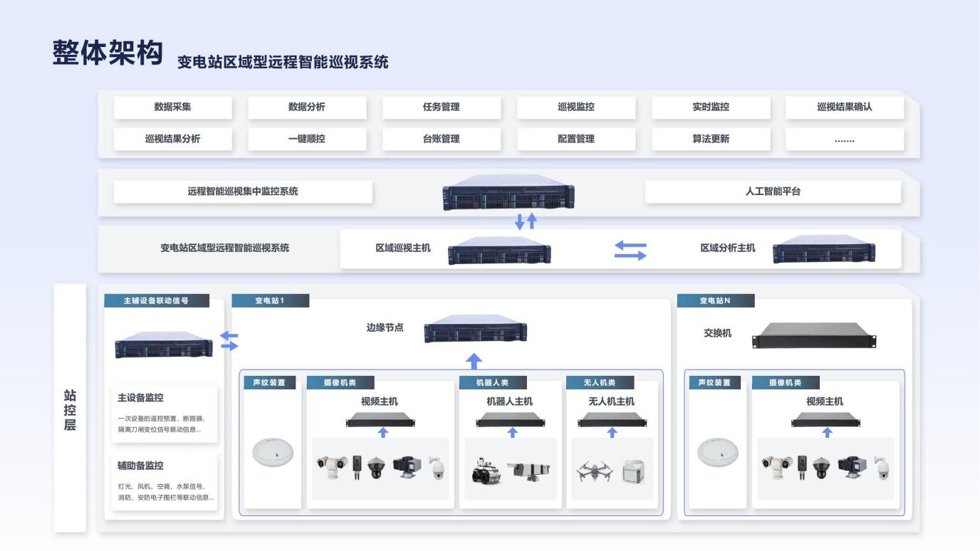
Task: Switch to the 变电站N section tab
Action: coord(715,301)
